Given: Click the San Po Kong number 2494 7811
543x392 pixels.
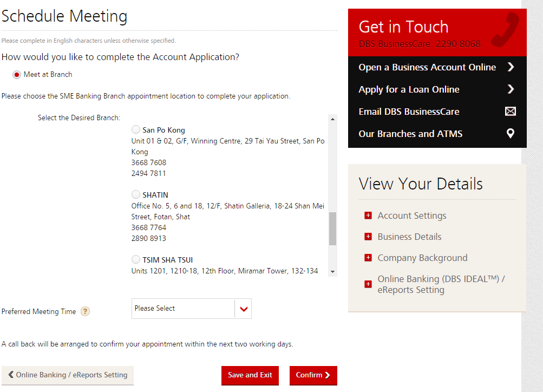Looking at the screenshot, I should click(148, 173).
